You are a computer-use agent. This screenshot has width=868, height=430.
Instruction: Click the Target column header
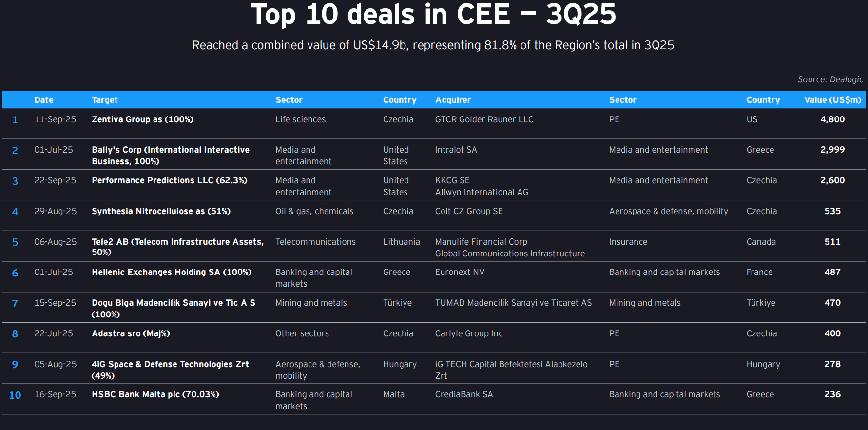(105, 100)
